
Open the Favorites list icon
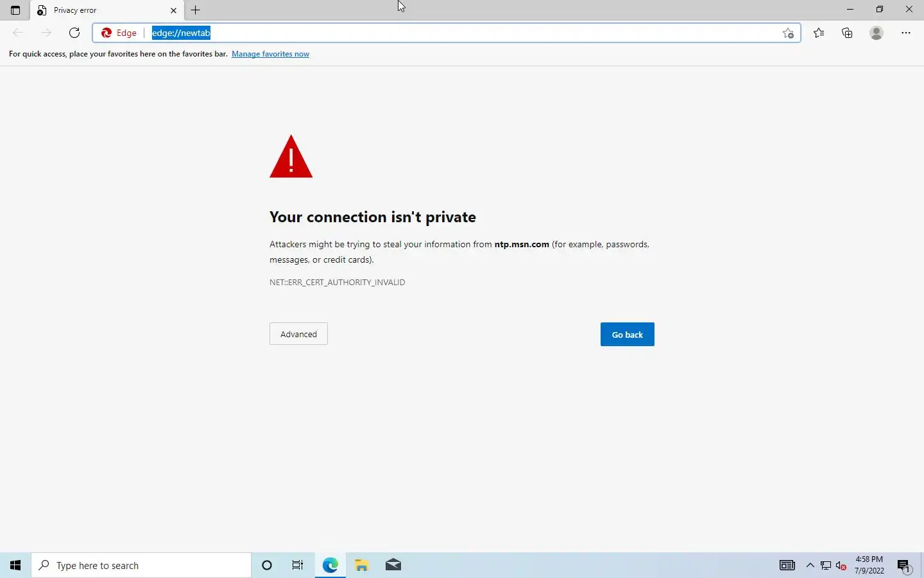(x=819, y=33)
